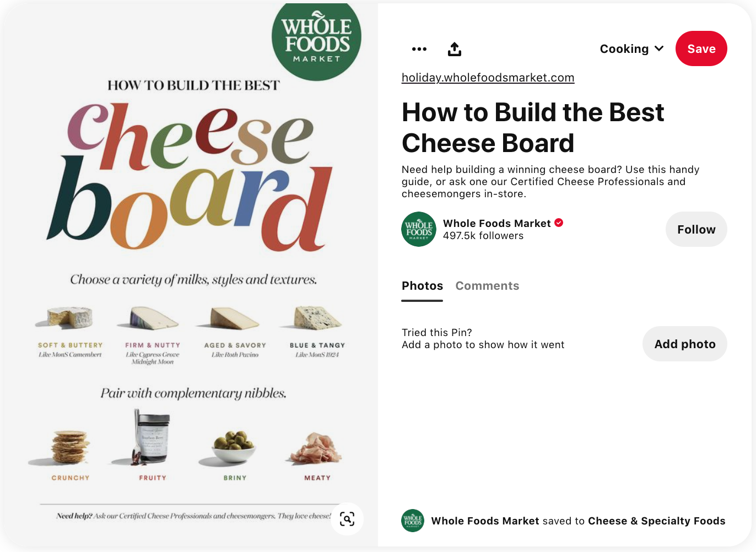The height and width of the screenshot is (552, 756).
Task: Click the How to Build the Best Cheese Board title
Action: [533, 128]
